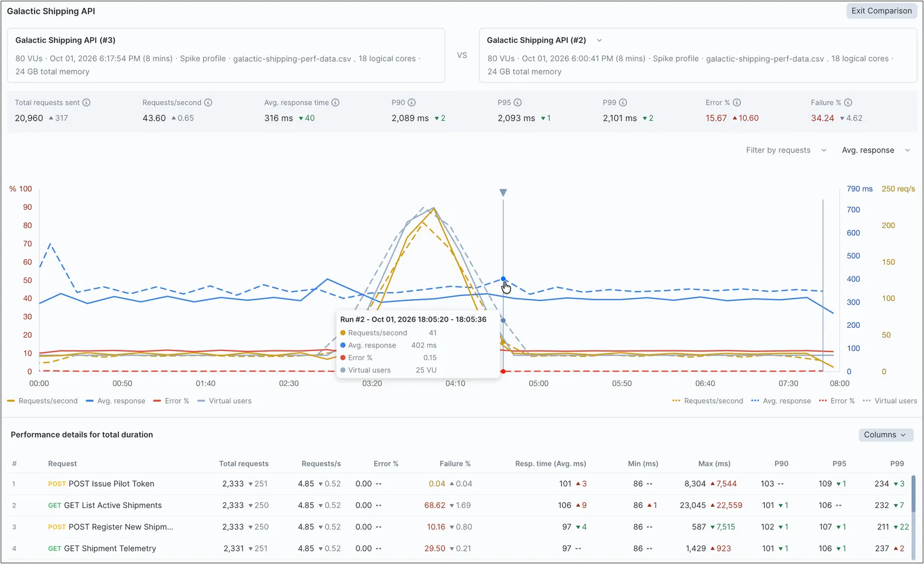This screenshot has width=924, height=564.
Task: Sort by the Min (ms) column header
Action: [x=643, y=464]
